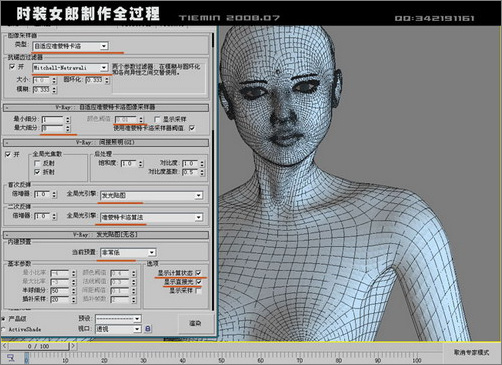Image resolution: width=502 pixels, height=365 pixels.
Task: Enable 显示采样 in image sampler rollout
Action: (157, 119)
